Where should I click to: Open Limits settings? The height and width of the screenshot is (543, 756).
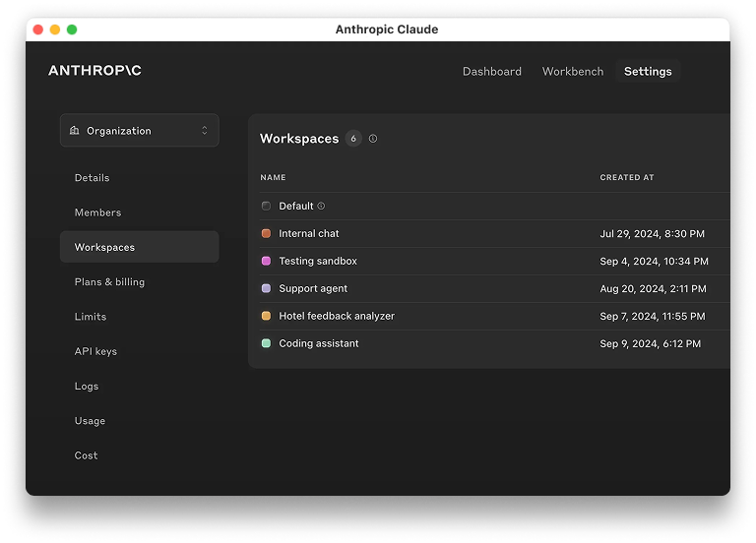(x=91, y=317)
